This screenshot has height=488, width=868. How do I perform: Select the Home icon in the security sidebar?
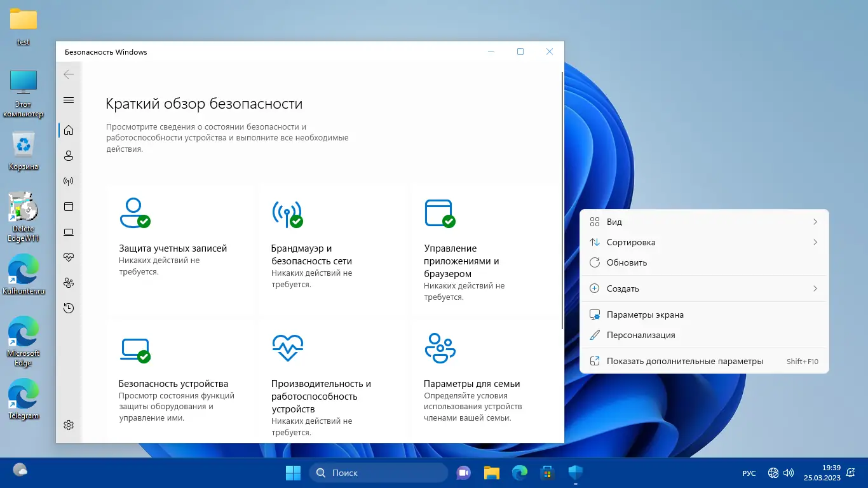tap(69, 130)
